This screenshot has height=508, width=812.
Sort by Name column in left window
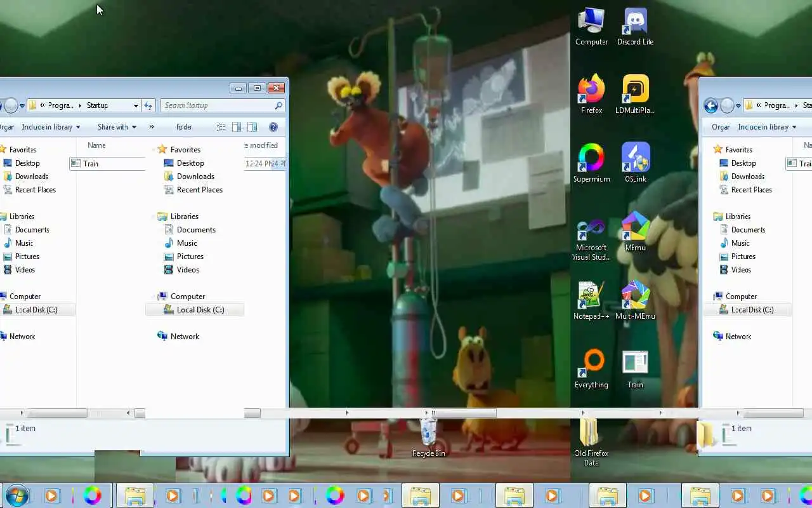coord(96,145)
